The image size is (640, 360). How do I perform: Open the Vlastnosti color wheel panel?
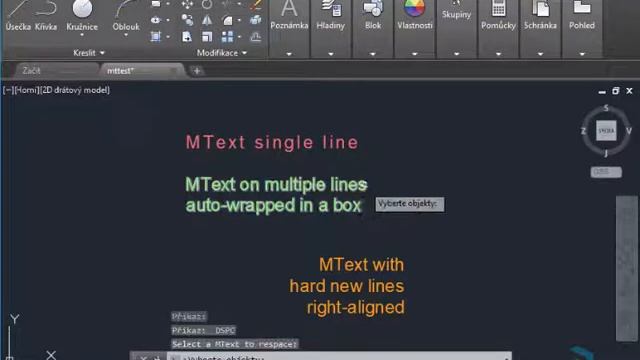[415, 16]
